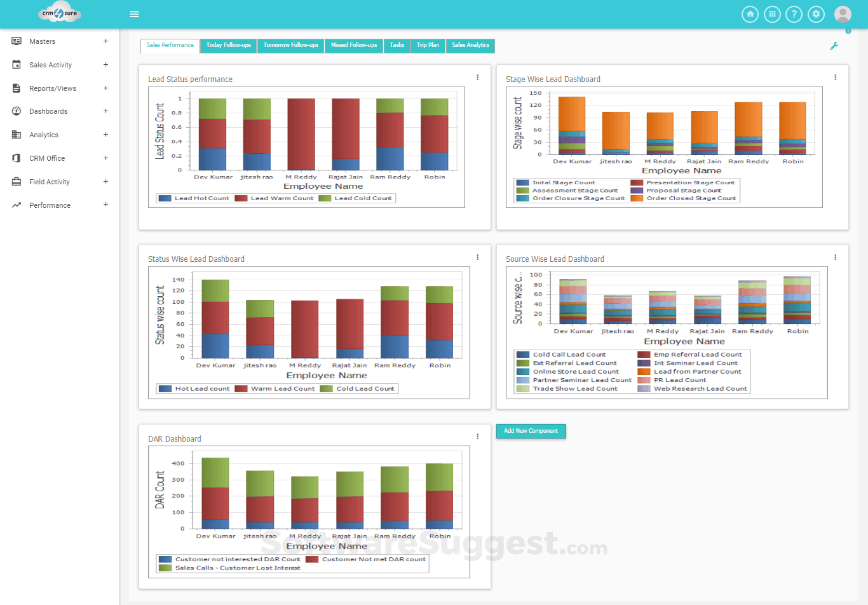The image size is (868, 605).
Task: Switch to the Today Follow-ups tab
Action: pyautogui.click(x=227, y=45)
